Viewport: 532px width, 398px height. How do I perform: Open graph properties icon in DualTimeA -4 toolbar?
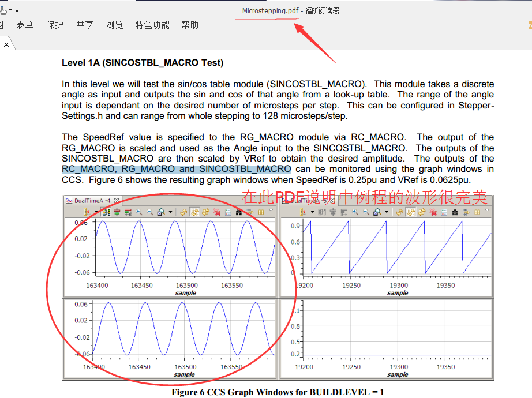click(x=228, y=212)
